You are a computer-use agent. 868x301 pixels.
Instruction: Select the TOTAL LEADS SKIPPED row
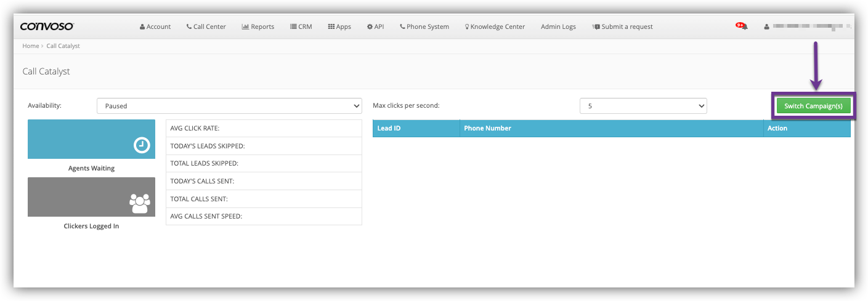264,163
